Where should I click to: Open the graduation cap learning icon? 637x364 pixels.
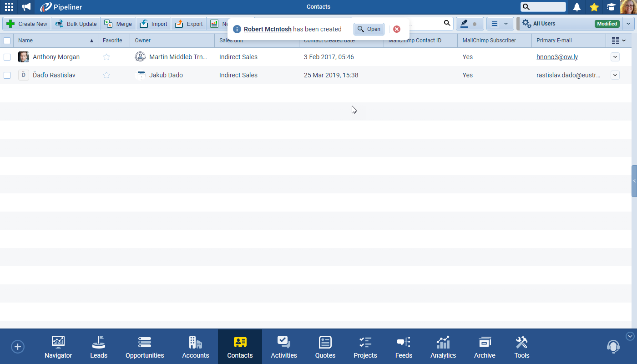tap(611, 7)
